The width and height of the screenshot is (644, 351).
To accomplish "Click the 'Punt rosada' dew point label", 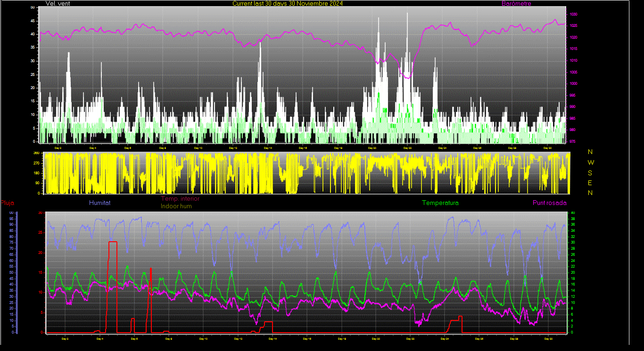I will (x=550, y=203).
